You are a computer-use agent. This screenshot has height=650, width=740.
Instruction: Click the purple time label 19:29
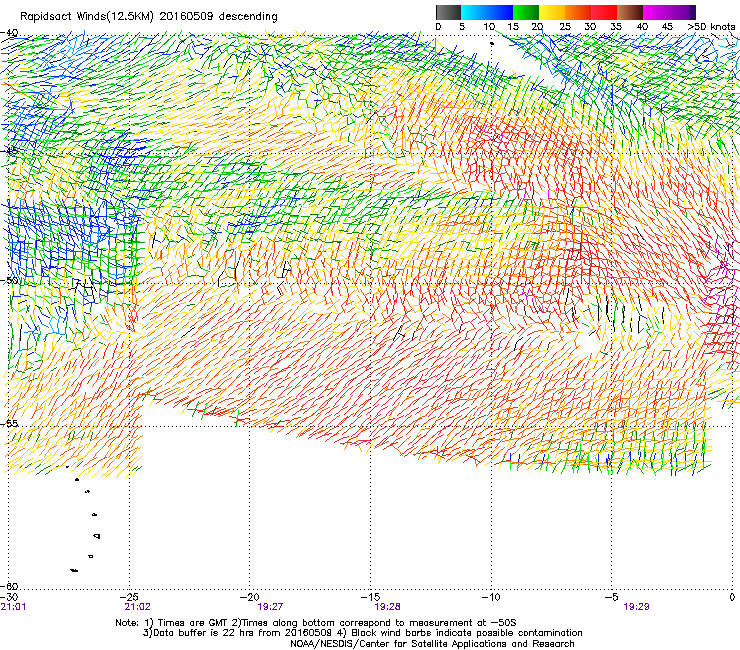click(x=636, y=607)
